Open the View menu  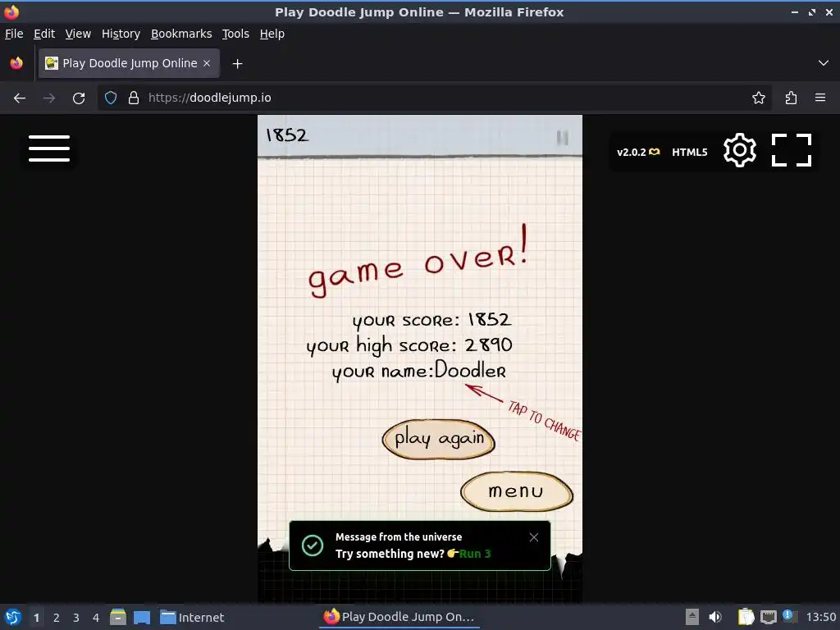pos(78,34)
